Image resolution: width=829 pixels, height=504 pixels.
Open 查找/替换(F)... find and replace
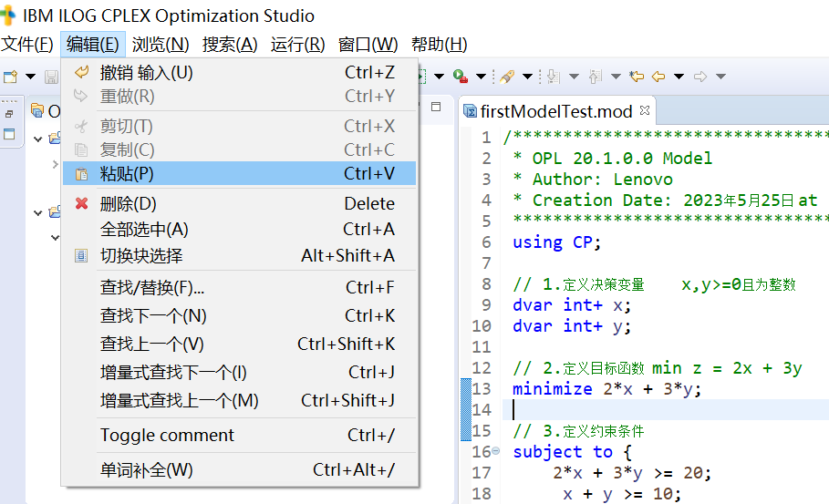(x=240, y=287)
